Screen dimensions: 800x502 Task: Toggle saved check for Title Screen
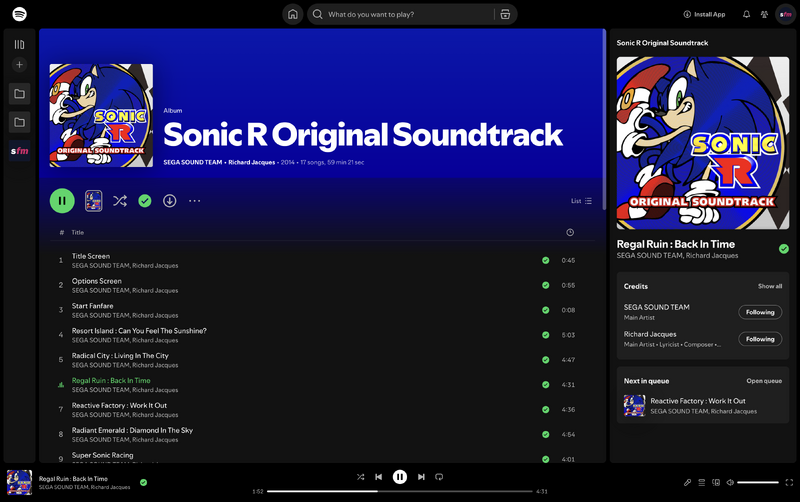tap(545, 261)
